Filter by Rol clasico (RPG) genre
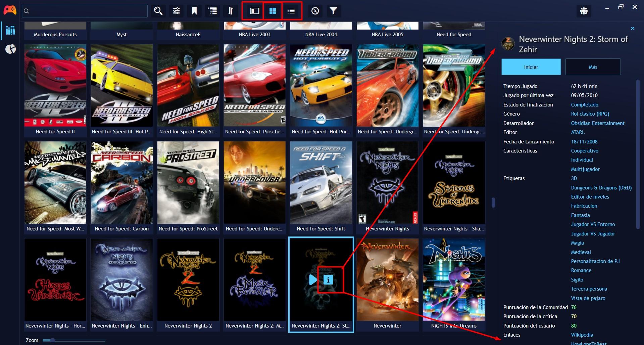 click(590, 114)
